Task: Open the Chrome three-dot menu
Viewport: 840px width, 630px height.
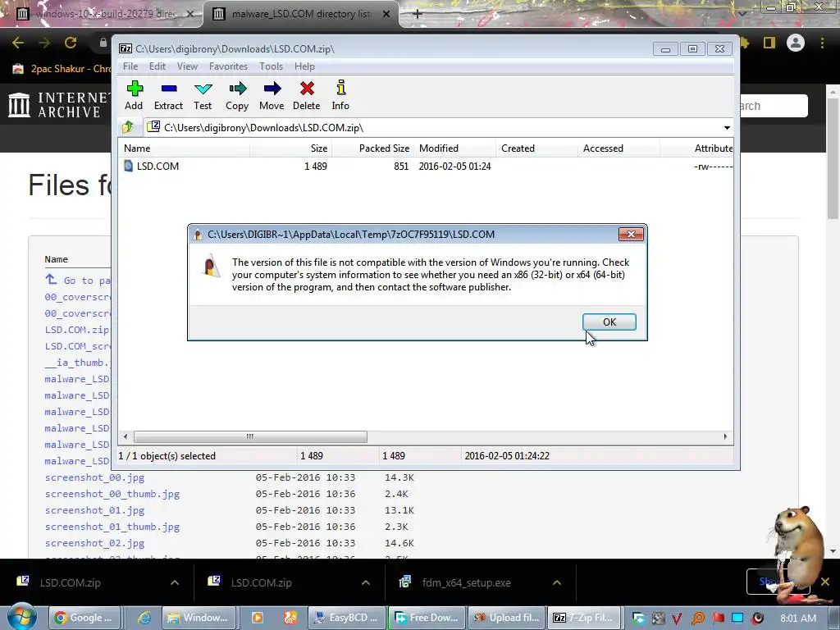Action: 822,43
